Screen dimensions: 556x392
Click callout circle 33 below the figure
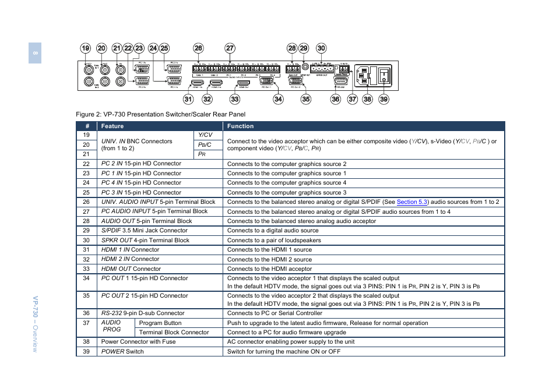pyautogui.click(x=235, y=99)
